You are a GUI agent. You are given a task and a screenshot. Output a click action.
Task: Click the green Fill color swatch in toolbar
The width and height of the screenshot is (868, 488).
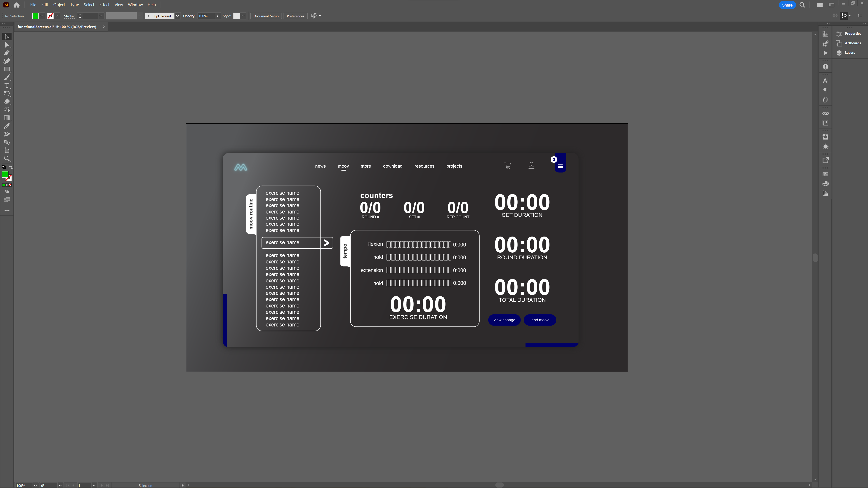pos(5,174)
